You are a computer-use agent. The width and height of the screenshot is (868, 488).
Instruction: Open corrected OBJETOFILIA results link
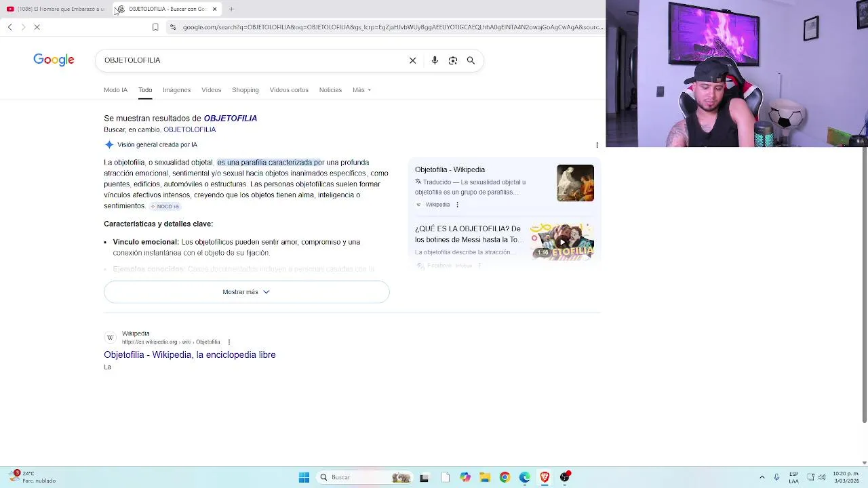pos(230,118)
